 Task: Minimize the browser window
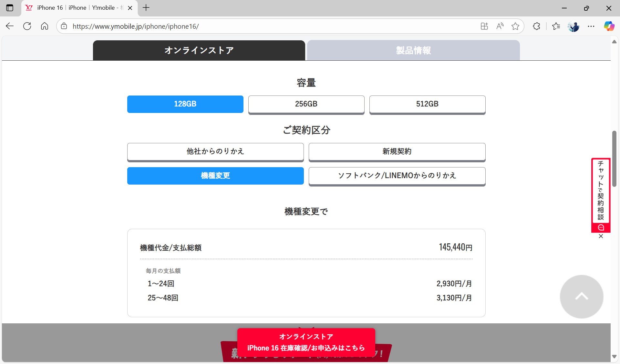(x=564, y=8)
